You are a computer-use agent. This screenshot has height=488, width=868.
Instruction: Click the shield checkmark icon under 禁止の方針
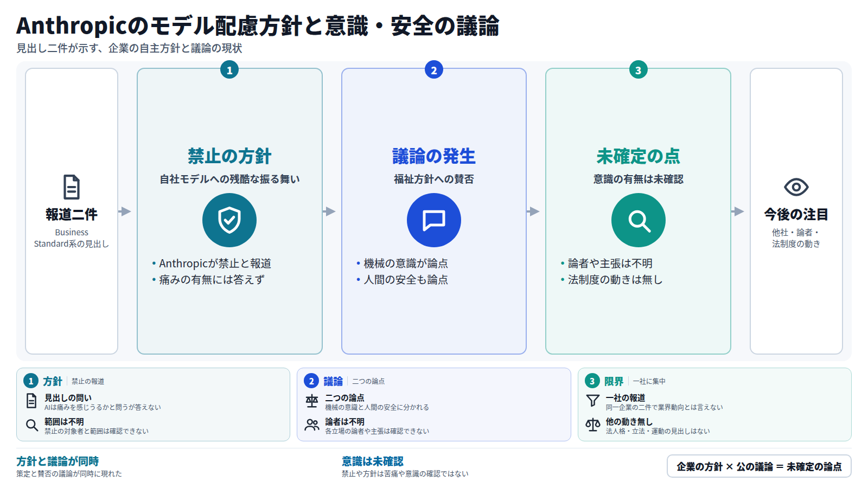[x=229, y=220]
